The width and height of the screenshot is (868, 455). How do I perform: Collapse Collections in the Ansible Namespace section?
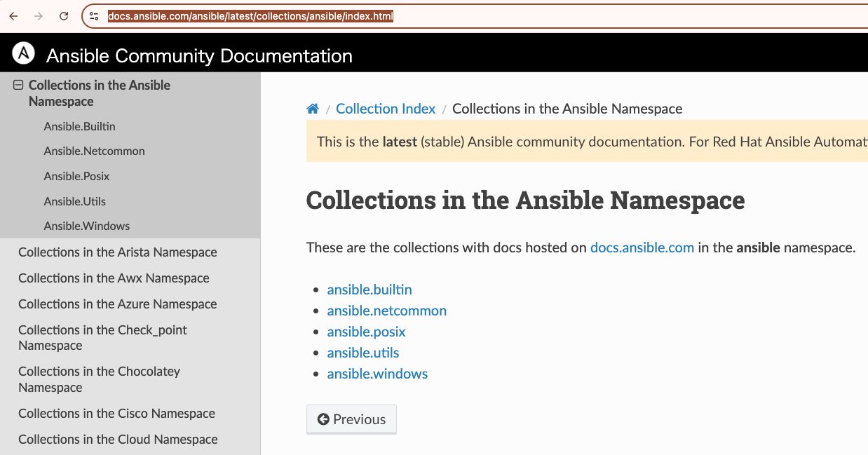pos(17,85)
